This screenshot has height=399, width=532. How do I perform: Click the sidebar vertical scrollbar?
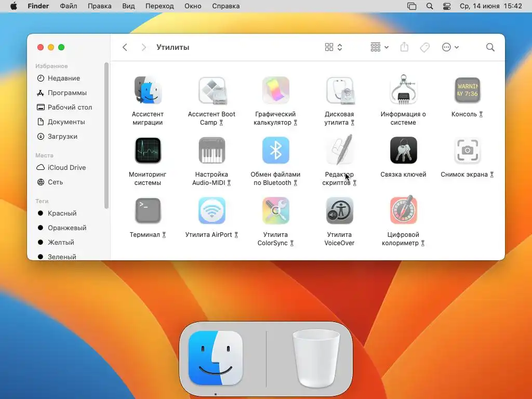[106, 136]
